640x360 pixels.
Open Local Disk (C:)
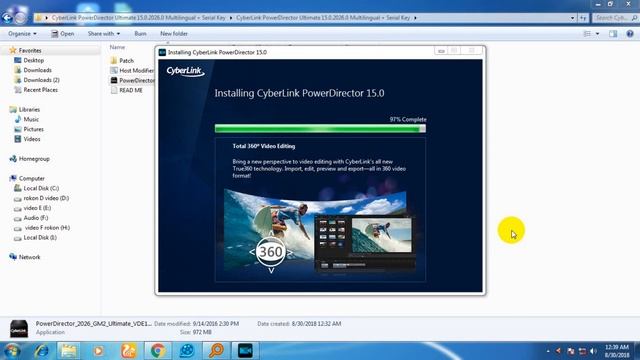click(37, 188)
